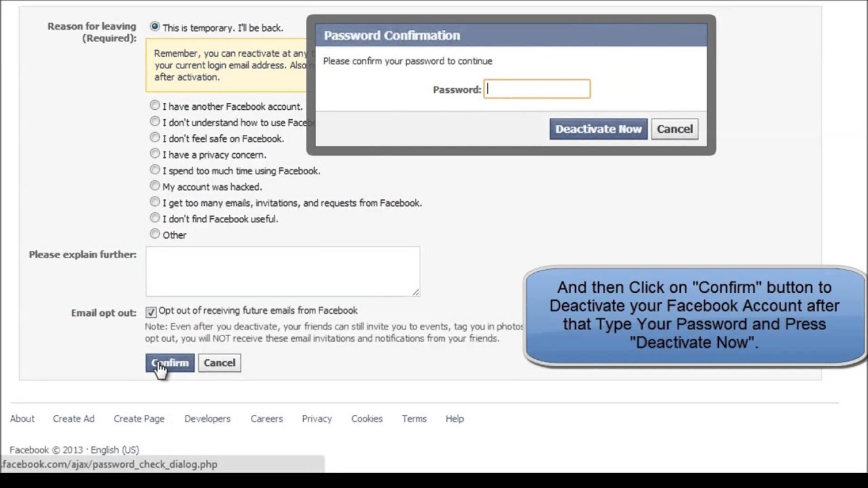868x488 pixels.
Task: Click into 'Please explain further' text area
Action: pos(283,271)
